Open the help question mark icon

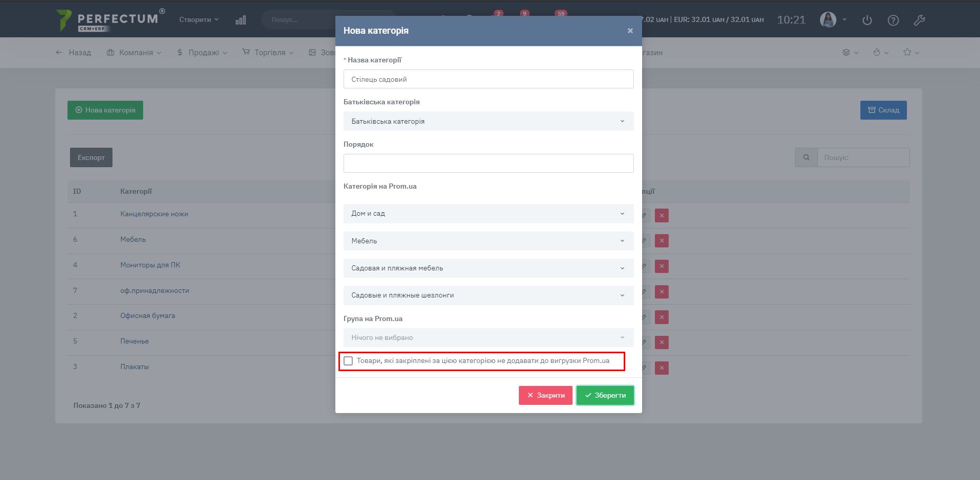pos(893,20)
